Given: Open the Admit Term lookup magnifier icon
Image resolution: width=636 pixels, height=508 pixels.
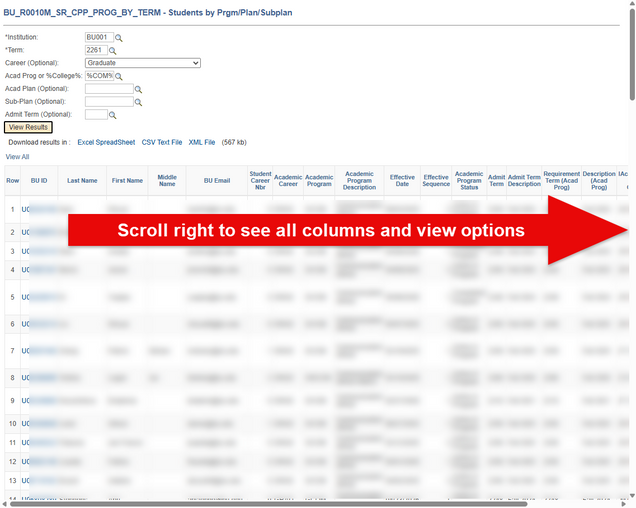Looking at the screenshot, I should pos(112,115).
